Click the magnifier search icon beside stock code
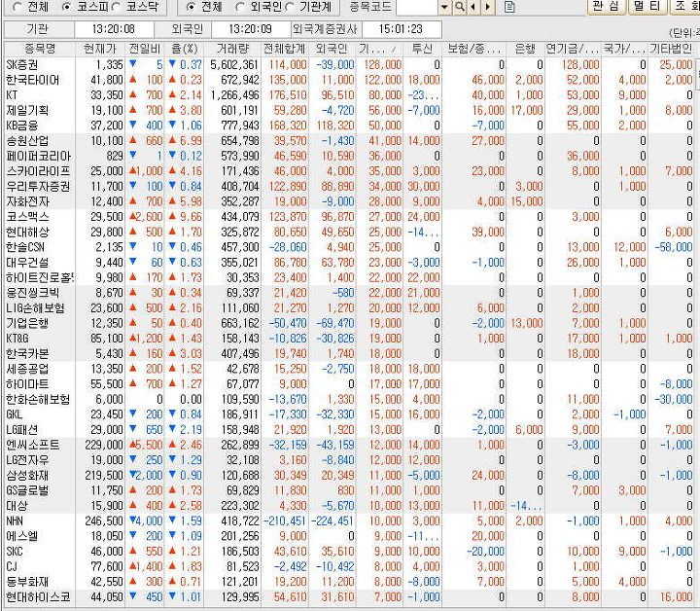The image size is (700, 611). pos(460,7)
